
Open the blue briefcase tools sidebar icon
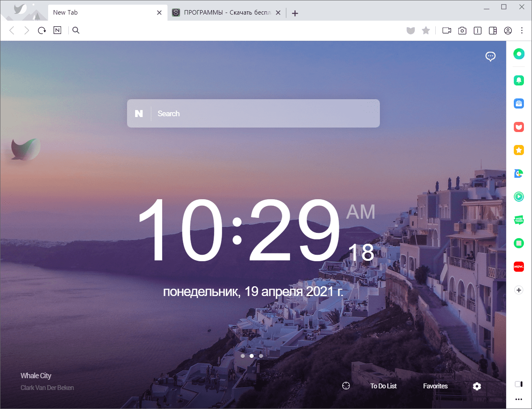tap(519, 104)
